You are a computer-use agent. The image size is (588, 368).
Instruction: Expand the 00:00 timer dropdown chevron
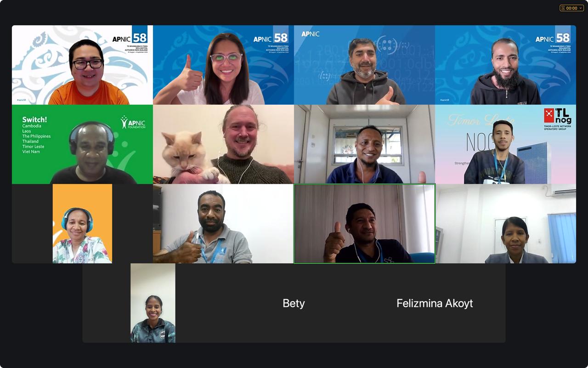[x=580, y=8]
